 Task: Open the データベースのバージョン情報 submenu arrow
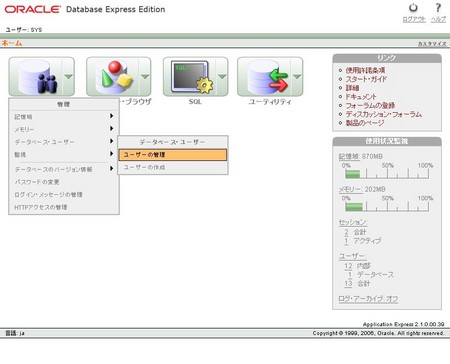click(x=112, y=169)
